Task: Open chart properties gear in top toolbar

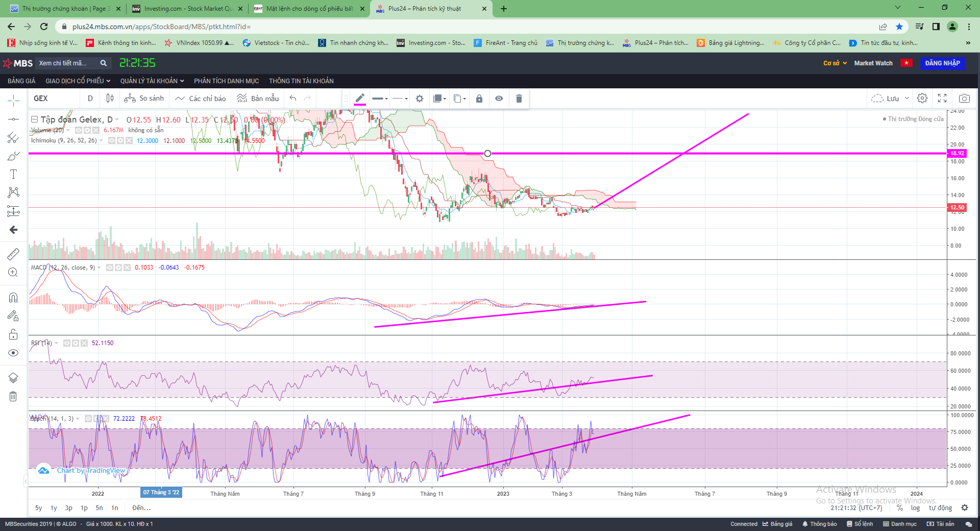Action: (922, 98)
